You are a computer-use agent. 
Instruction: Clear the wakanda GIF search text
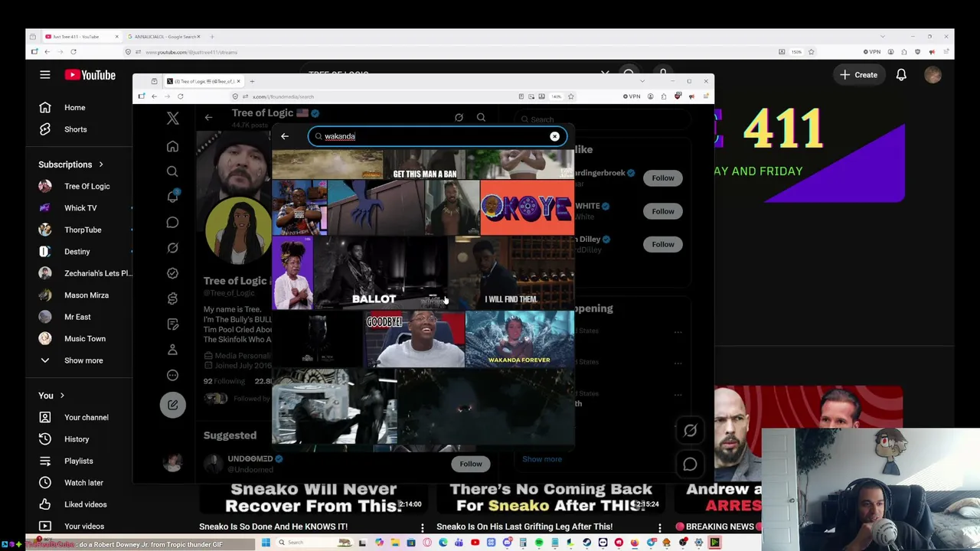tap(554, 136)
